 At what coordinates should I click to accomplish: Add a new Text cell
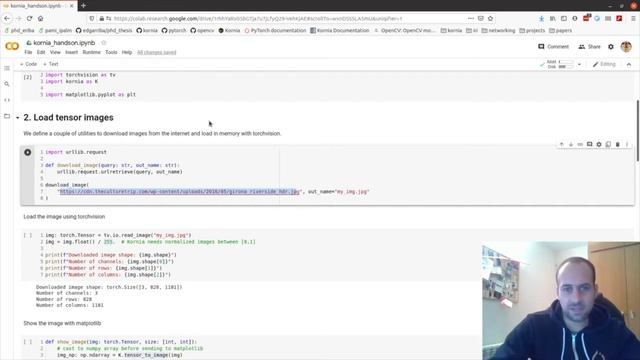51,64
